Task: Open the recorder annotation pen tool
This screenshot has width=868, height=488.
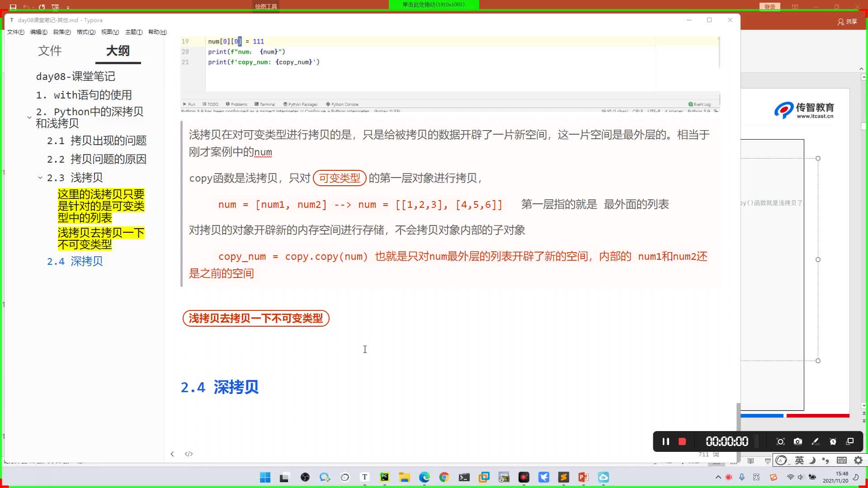Action: tap(815, 441)
